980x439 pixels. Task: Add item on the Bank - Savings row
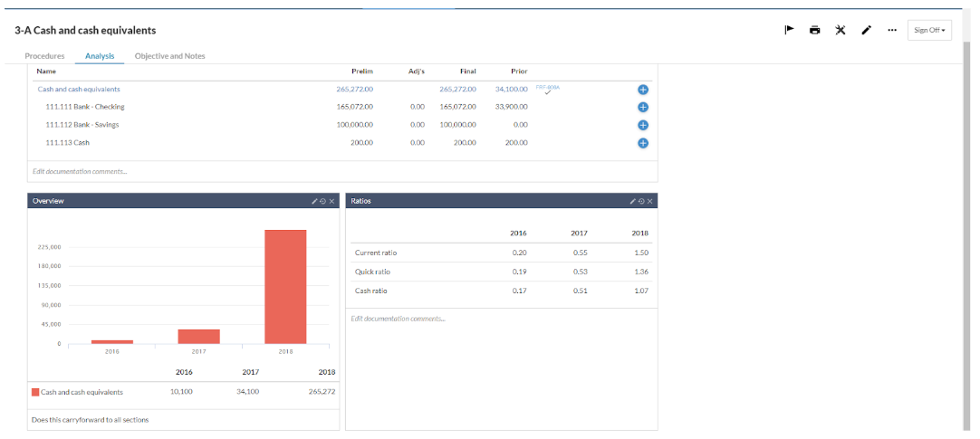(643, 125)
